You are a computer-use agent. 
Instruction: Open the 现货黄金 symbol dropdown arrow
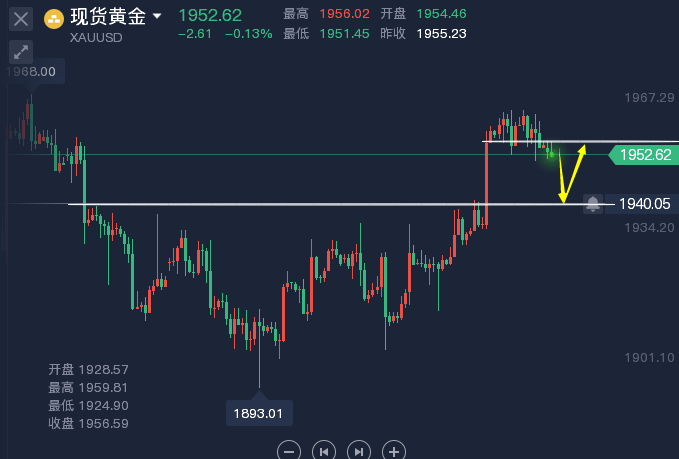pos(157,16)
